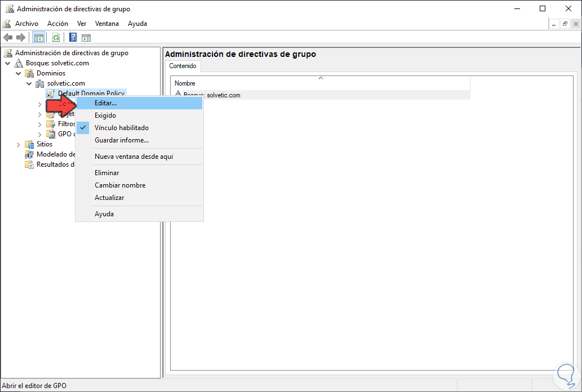Maximize the main application window
The width and height of the screenshot is (582, 392).
click(x=543, y=8)
